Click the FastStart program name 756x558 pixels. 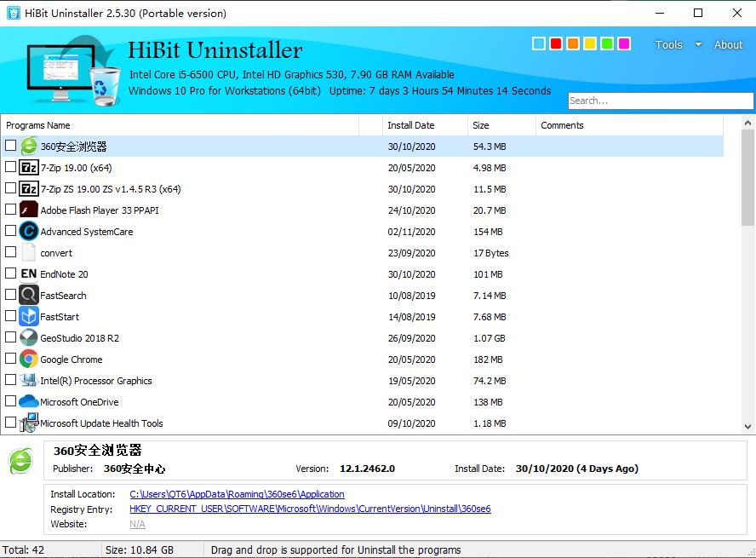tap(60, 317)
